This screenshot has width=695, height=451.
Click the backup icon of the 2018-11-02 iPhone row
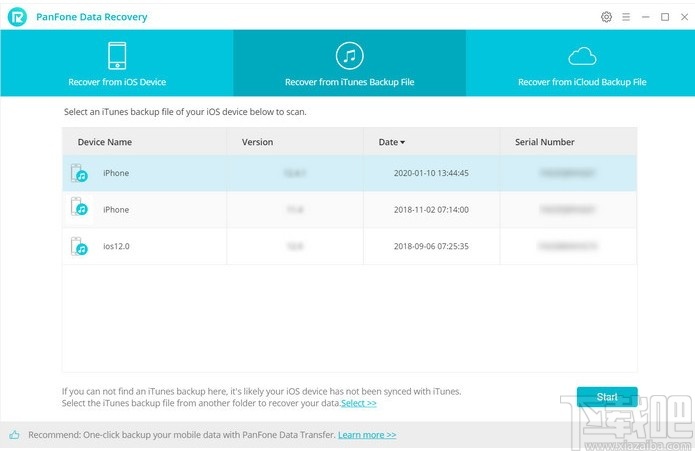(x=79, y=206)
